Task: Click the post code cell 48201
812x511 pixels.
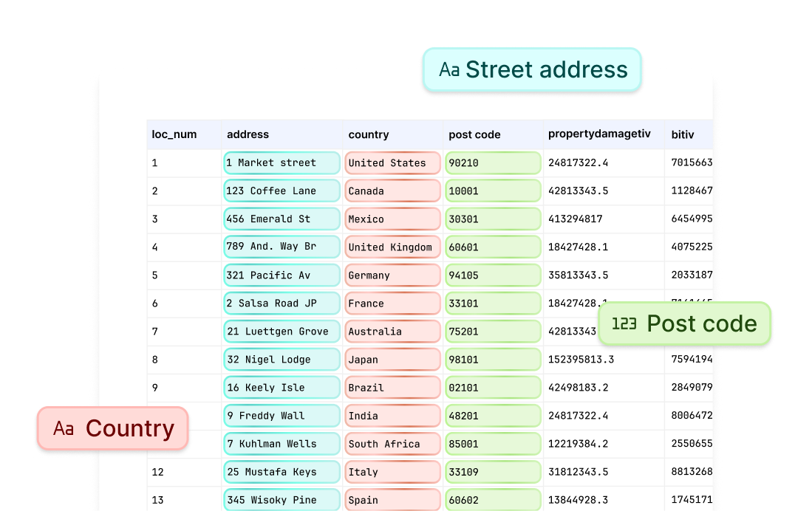Action: pyautogui.click(x=493, y=415)
